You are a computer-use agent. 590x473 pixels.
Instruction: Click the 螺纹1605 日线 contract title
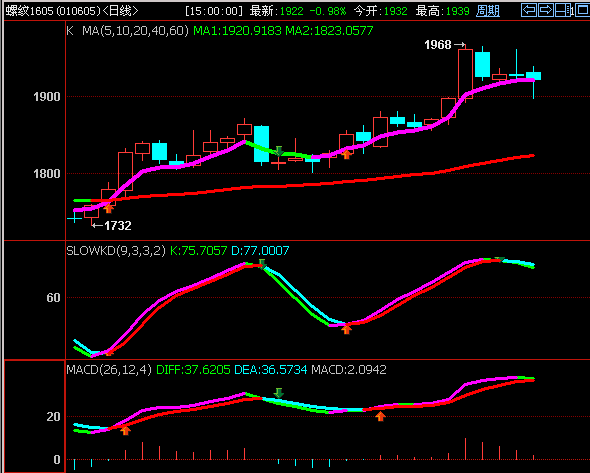72,11
